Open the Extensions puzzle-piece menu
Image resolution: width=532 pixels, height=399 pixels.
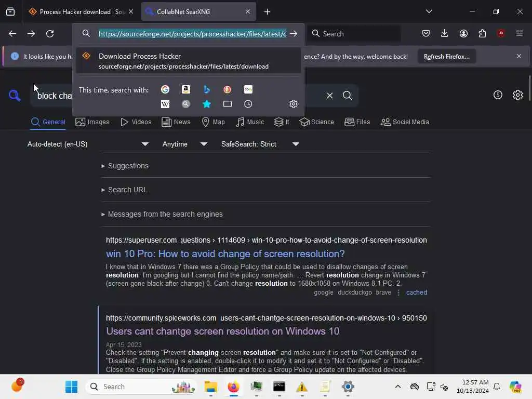pos(482,33)
